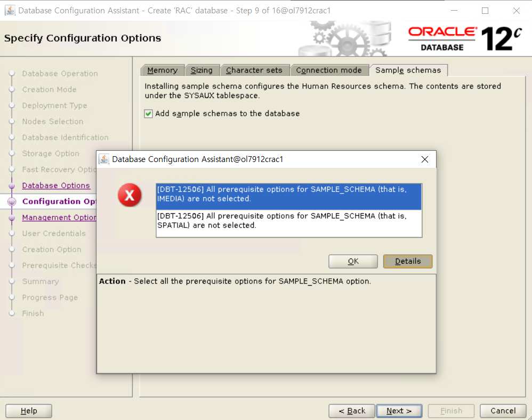
Task: Click the Storage Option step
Action: pos(51,154)
